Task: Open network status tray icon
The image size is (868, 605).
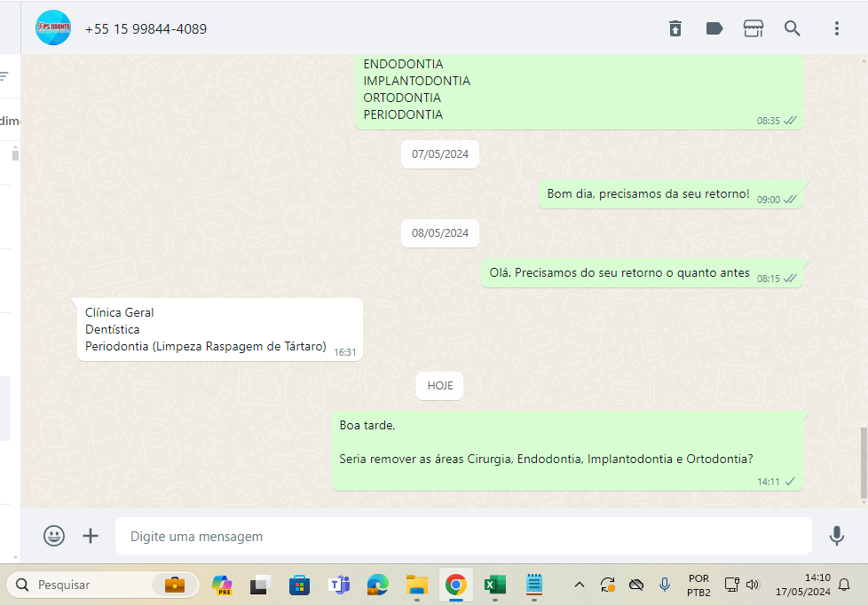Action: click(x=732, y=585)
